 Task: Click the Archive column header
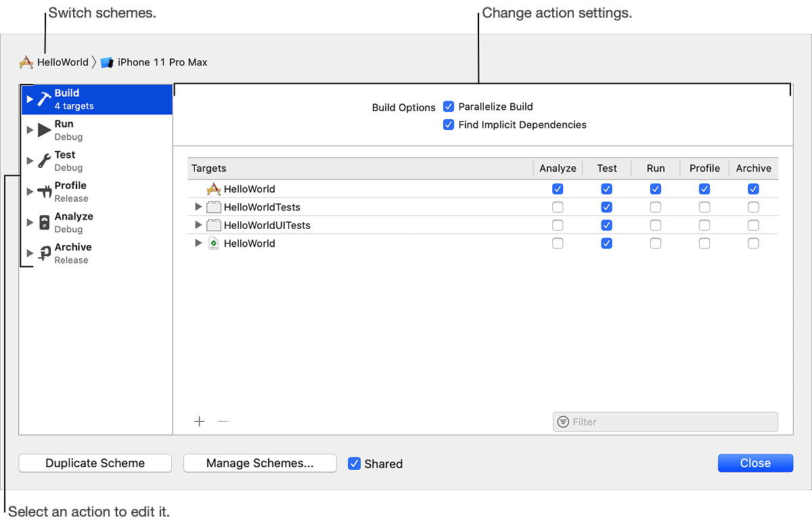tap(753, 169)
